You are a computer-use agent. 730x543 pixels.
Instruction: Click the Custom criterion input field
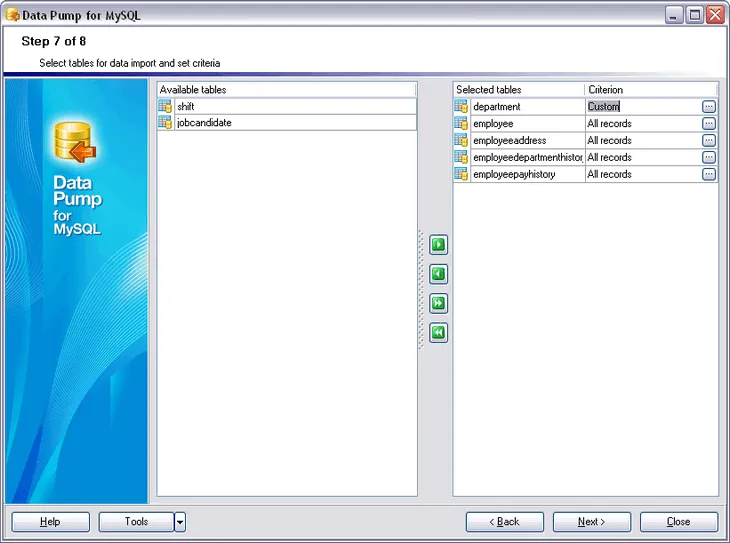(x=643, y=107)
